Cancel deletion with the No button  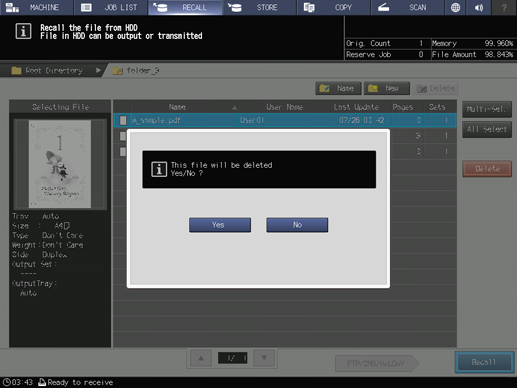coord(297,225)
